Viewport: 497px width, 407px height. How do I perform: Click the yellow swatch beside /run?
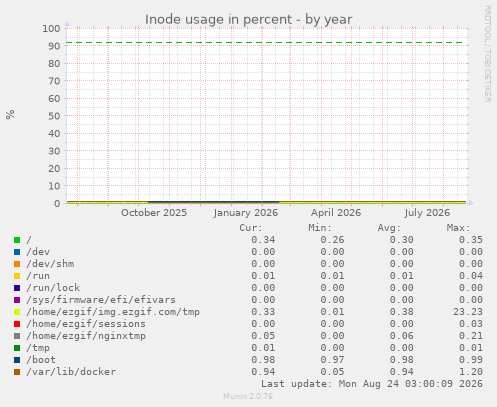coord(17,276)
